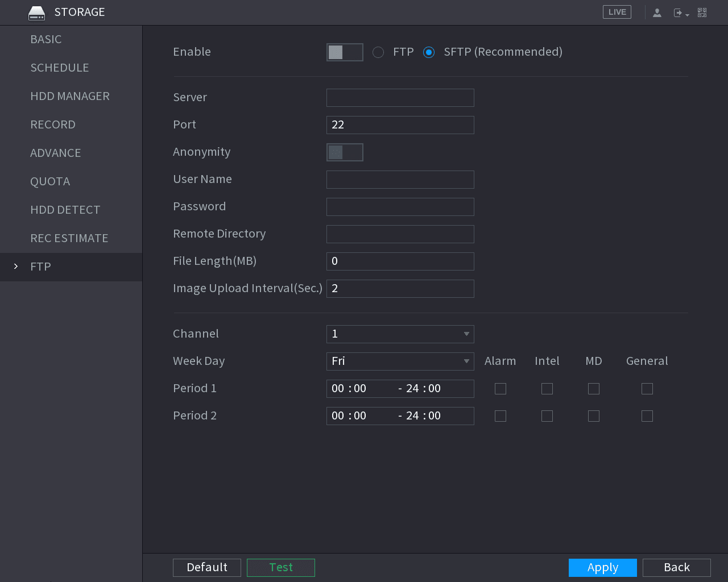Click the Server input field
Viewport: 728px width, 582px height.
pyautogui.click(x=400, y=98)
